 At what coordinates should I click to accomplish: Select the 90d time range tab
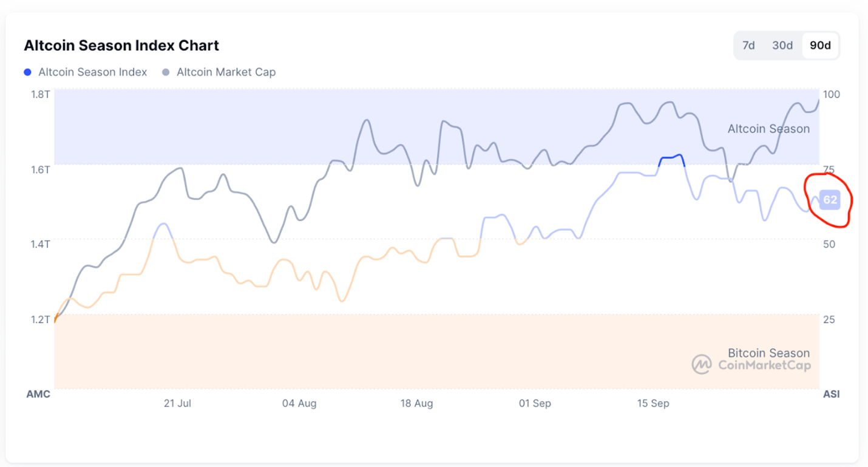(x=820, y=46)
